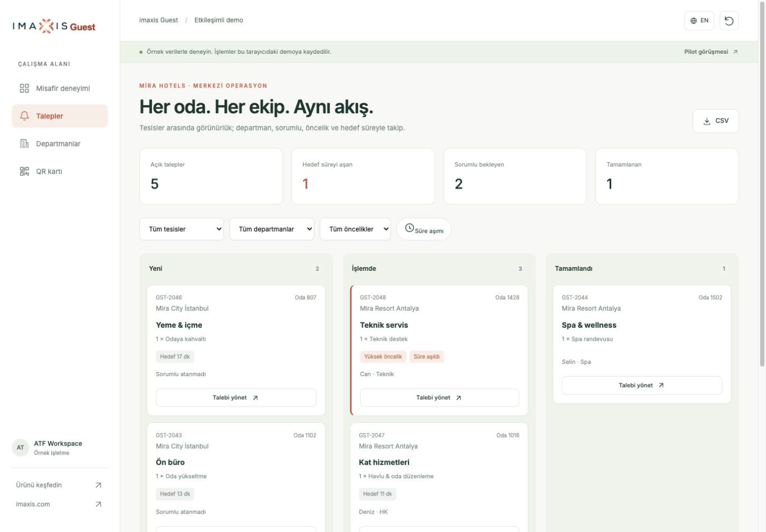Click the Hedef süreyi aşan stat card

(363, 176)
